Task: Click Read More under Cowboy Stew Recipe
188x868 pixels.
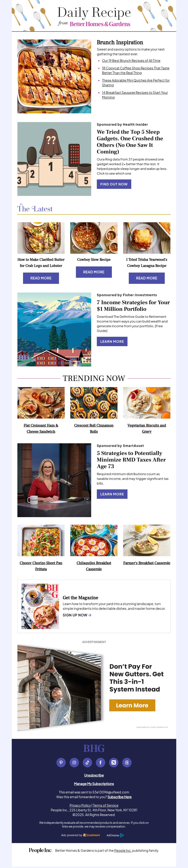Action: [94, 272]
